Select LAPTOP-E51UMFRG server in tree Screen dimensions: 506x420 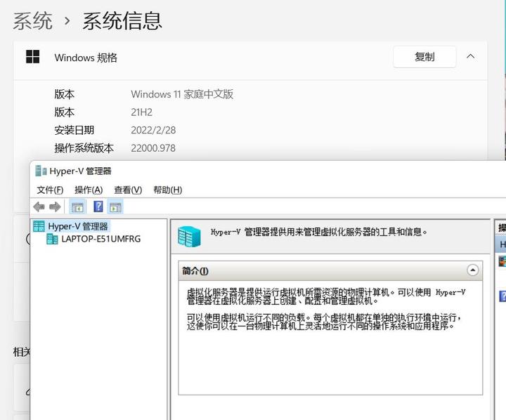pos(93,239)
